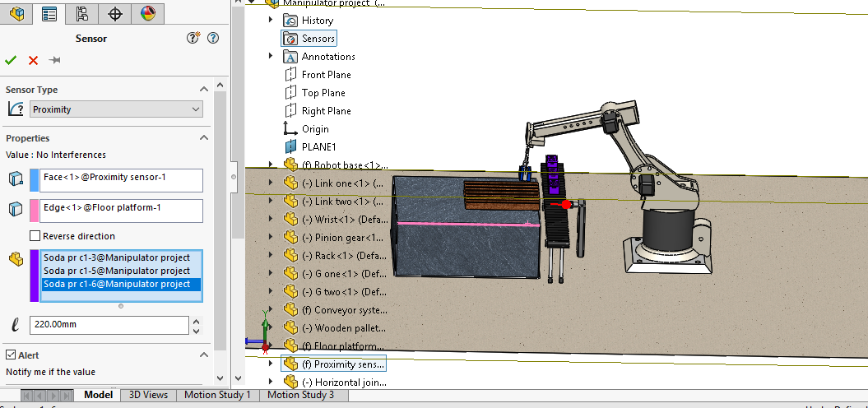Viewport: 868px width, 408px height.
Task: Open the 3D Views tab
Action: 148,395
